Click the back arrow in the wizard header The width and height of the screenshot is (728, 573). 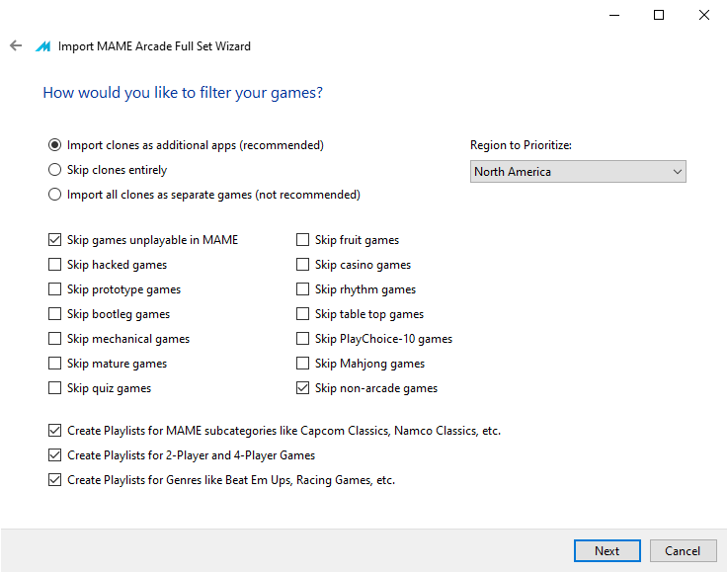coord(16,45)
